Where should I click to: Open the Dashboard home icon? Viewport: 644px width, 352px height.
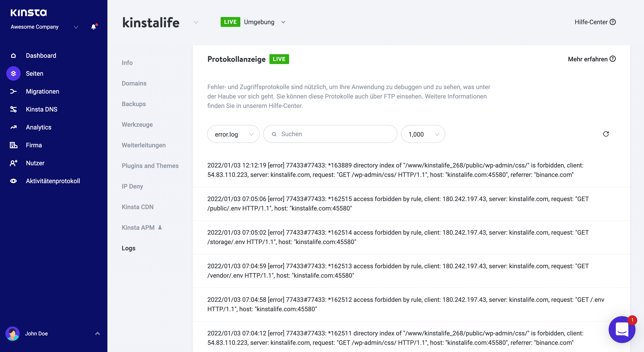[13, 56]
